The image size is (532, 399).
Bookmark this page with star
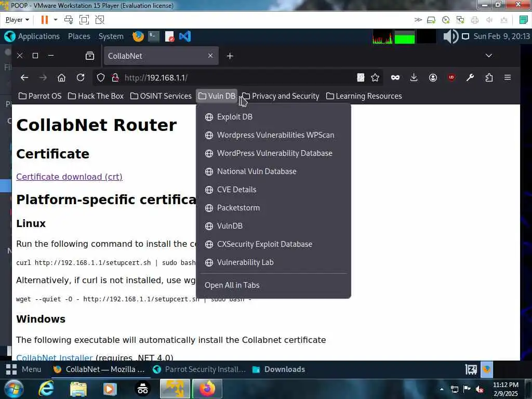coord(375,78)
